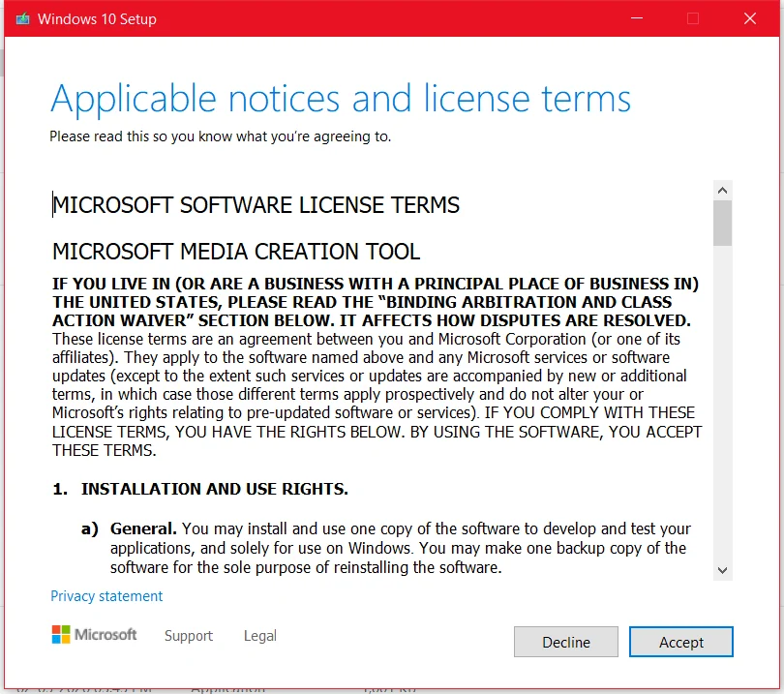Click the 'MICROSOFT MEDIA CREATION TOOL' heading
Screen dimensions: 784x694
click(x=236, y=252)
